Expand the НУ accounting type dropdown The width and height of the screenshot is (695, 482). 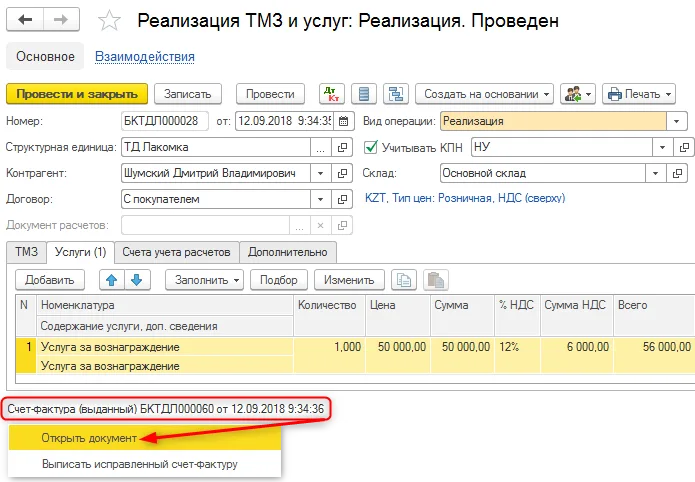[x=663, y=147]
